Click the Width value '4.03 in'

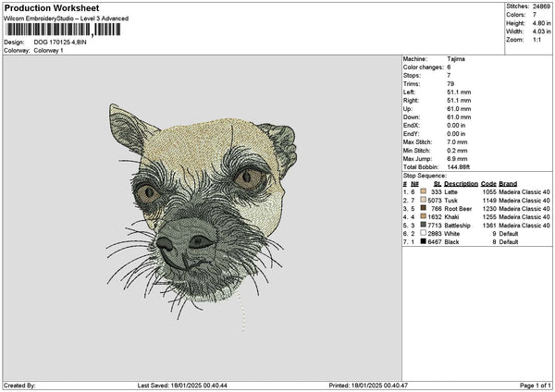(x=541, y=31)
